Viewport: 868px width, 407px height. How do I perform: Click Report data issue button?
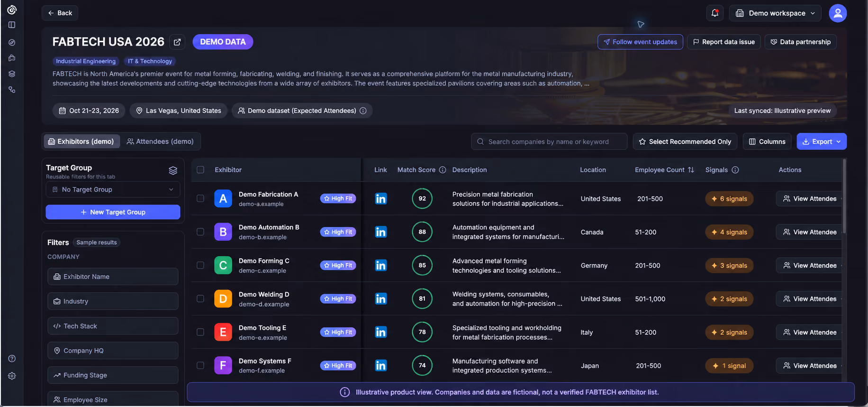724,42
